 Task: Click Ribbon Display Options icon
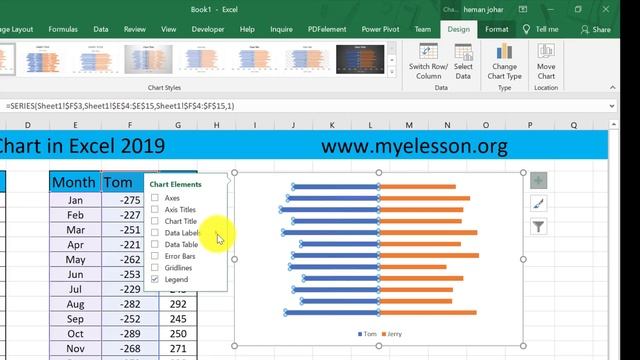point(523,9)
